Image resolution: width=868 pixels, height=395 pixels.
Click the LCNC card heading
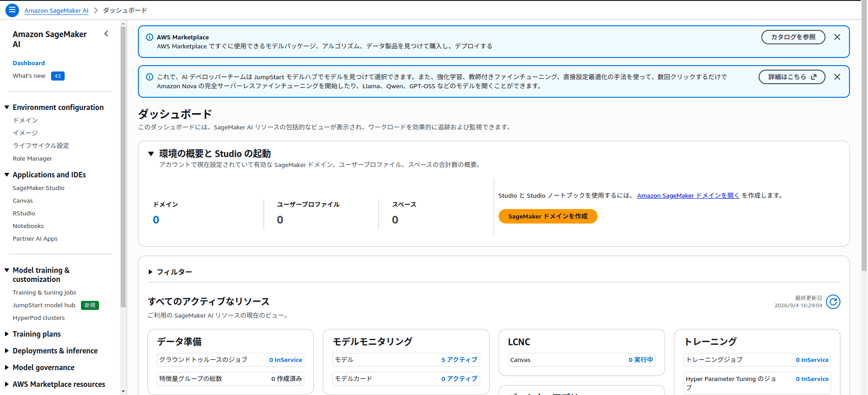tap(519, 342)
